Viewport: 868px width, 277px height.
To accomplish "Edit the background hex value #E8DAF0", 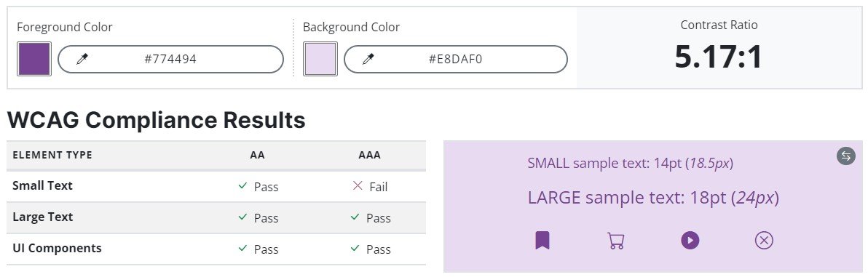I will click(456, 59).
